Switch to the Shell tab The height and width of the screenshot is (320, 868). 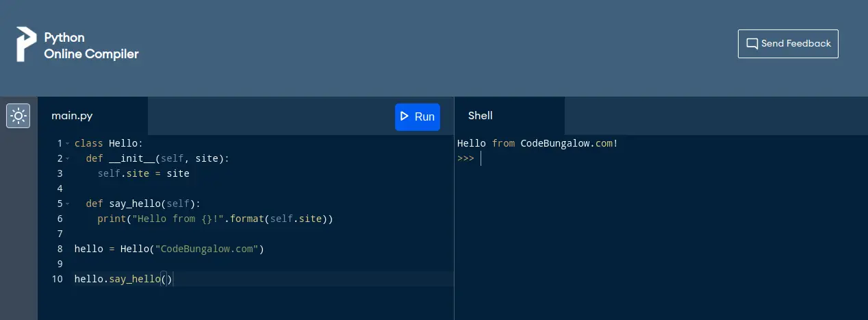click(x=480, y=116)
